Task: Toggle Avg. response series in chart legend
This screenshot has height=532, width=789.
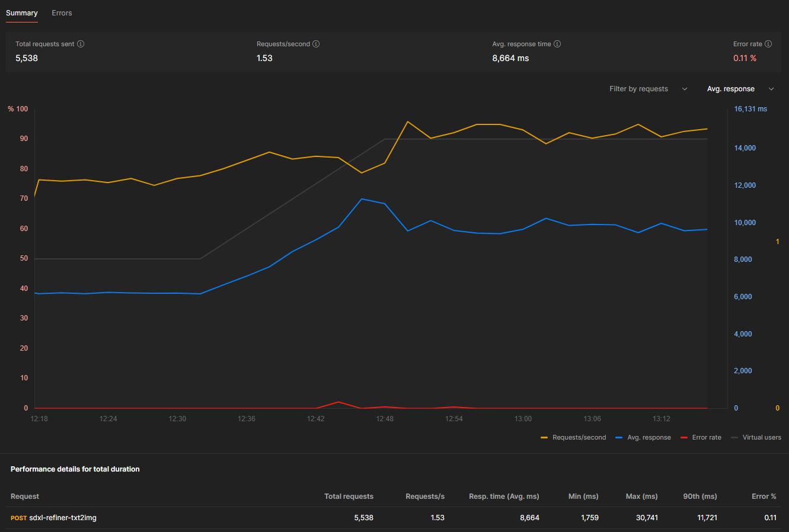Action: click(x=643, y=437)
